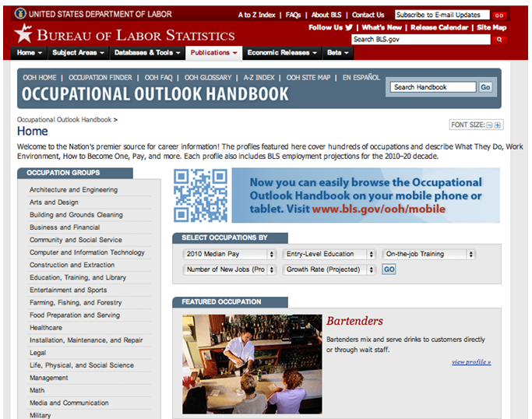
Task: Click the Occupational Outlook Handbook breadcrumb
Action: [64, 120]
